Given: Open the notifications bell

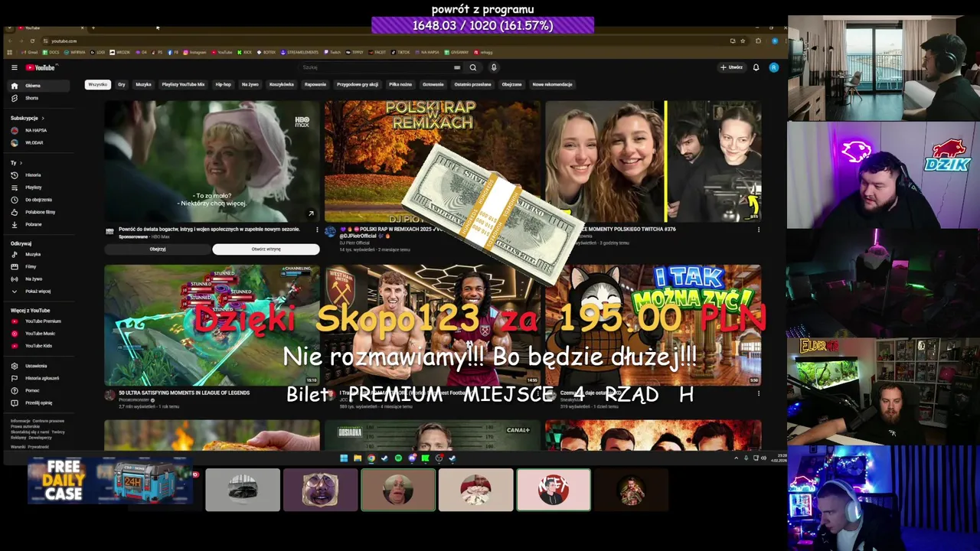Looking at the screenshot, I should coord(756,67).
